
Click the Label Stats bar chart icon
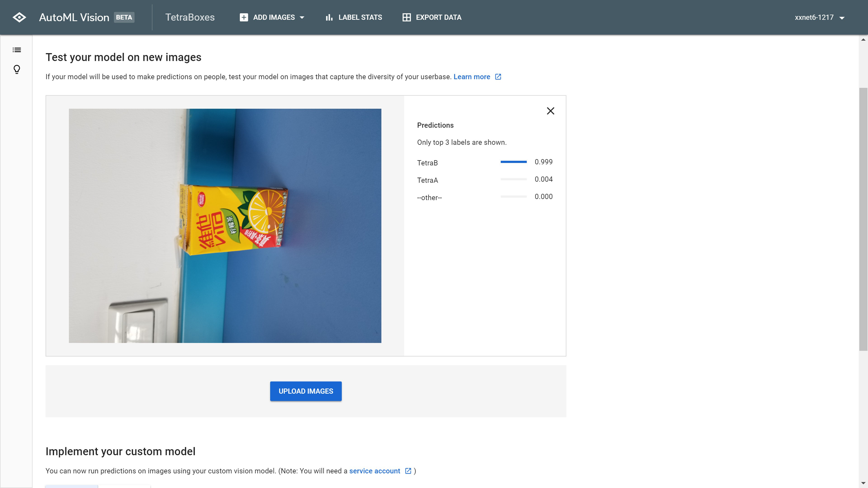coord(329,17)
